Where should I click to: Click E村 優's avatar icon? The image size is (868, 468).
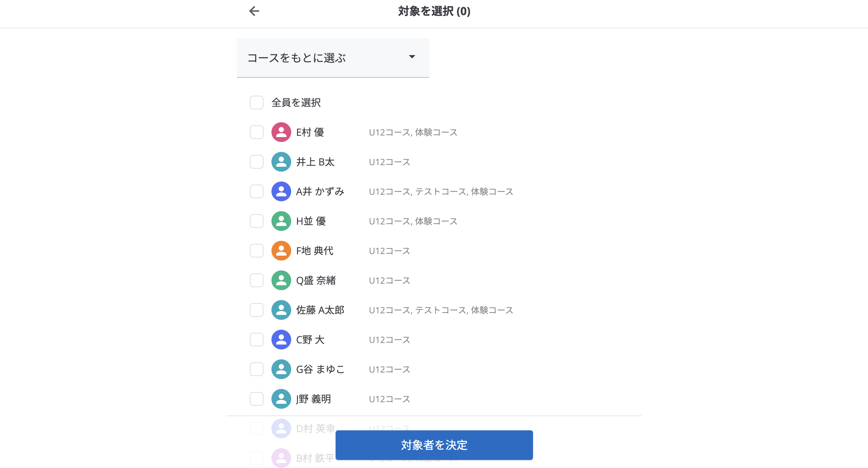pos(281,132)
